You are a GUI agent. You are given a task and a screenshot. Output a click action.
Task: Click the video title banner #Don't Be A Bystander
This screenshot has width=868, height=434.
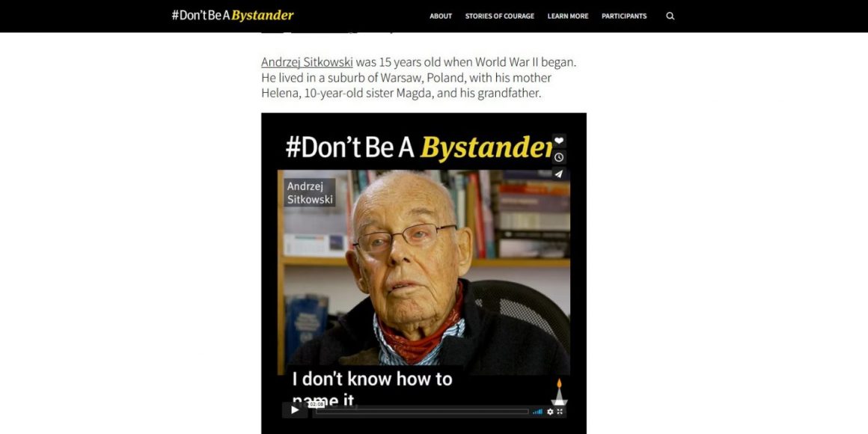tap(419, 147)
